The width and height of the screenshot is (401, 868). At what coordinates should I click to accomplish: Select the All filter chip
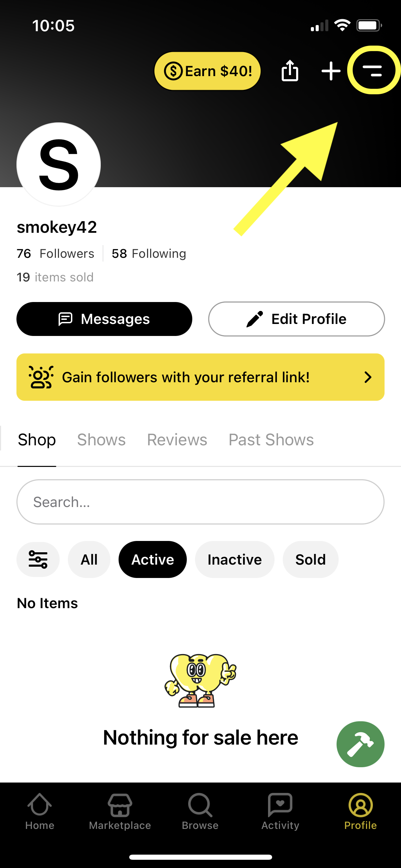[89, 559]
